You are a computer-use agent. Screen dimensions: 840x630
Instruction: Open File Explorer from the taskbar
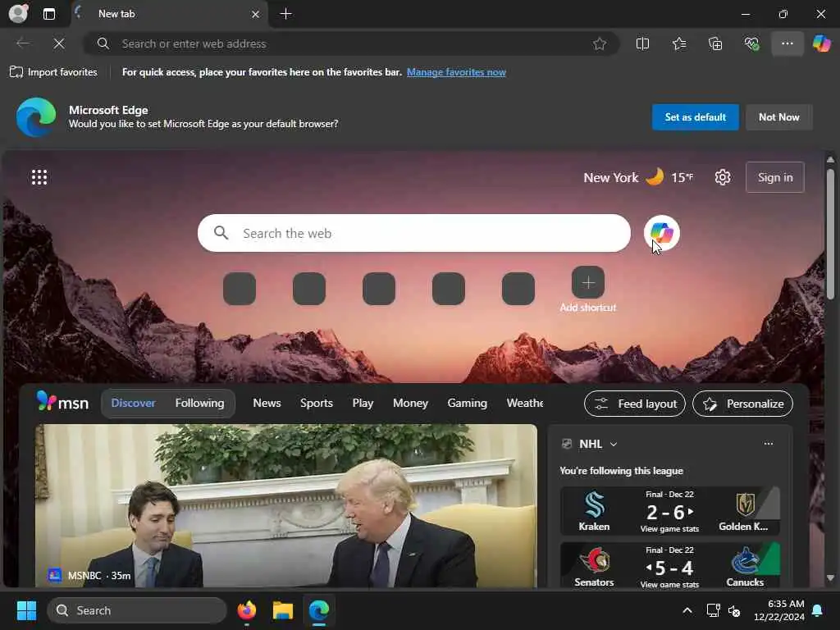(x=283, y=610)
